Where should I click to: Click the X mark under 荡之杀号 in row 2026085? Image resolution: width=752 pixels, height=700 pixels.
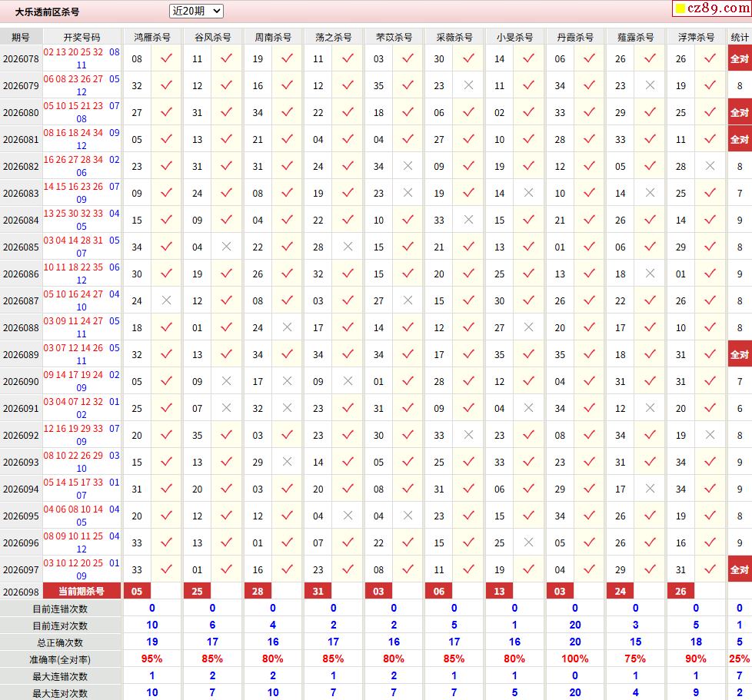pyautogui.click(x=348, y=247)
